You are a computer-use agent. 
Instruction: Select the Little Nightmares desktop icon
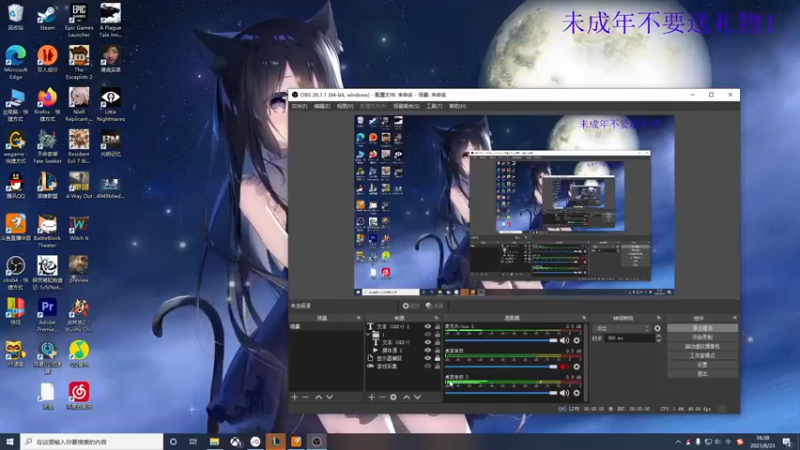[x=110, y=105]
